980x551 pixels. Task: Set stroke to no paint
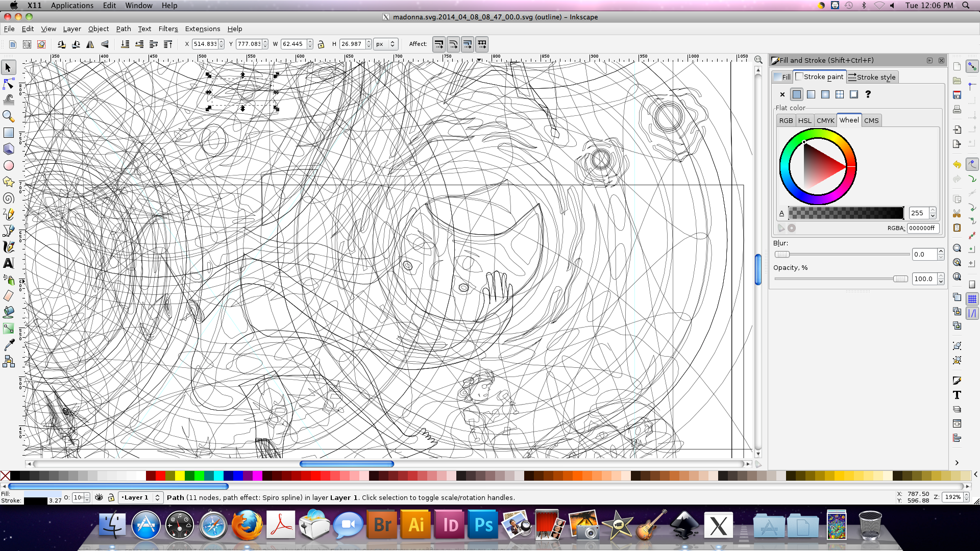pyautogui.click(x=782, y=94)
